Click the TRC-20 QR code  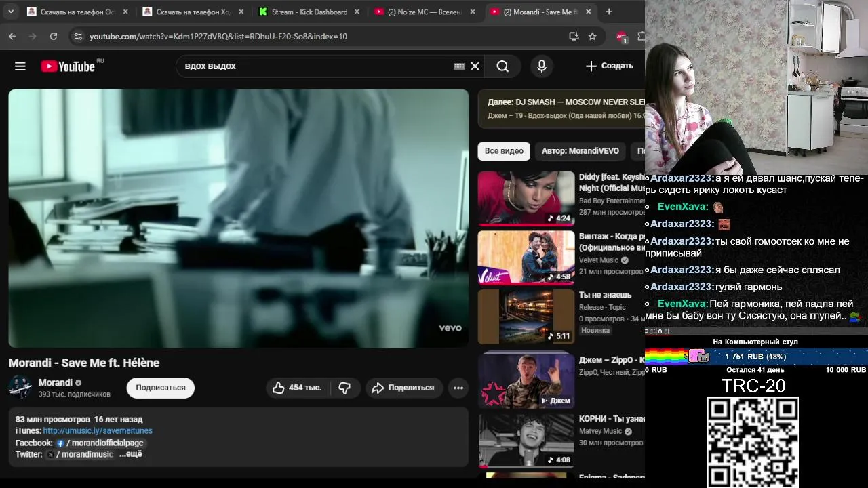[753, 442]
